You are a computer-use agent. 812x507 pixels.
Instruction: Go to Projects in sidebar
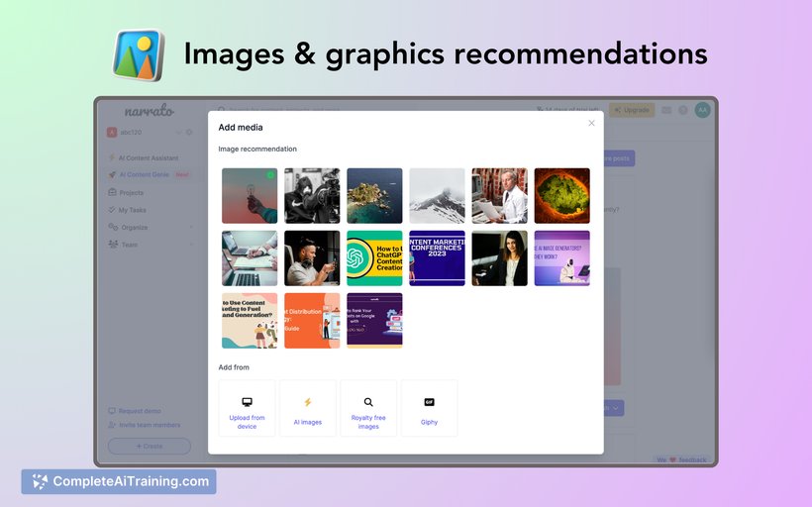pyautogui.click(x=132, y=193)
